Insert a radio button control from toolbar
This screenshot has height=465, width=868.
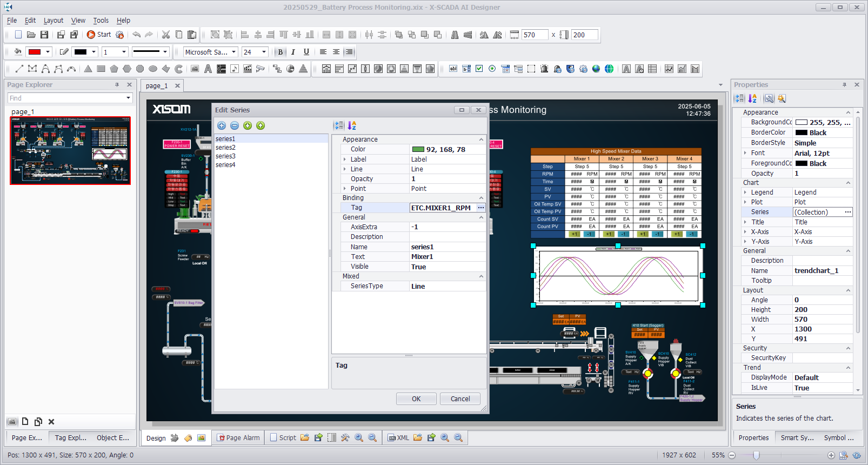(x=492, y=69)
